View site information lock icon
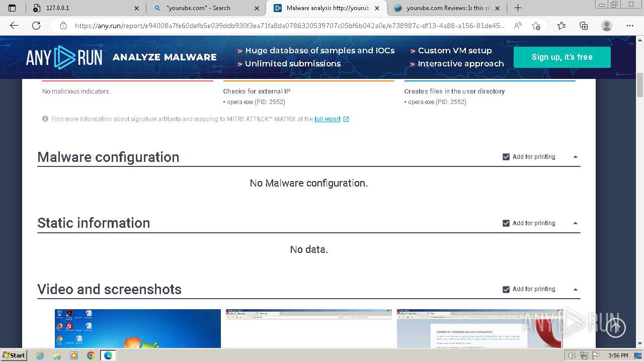Viewport: 644px width, 362px height. (x=63, y=26)
